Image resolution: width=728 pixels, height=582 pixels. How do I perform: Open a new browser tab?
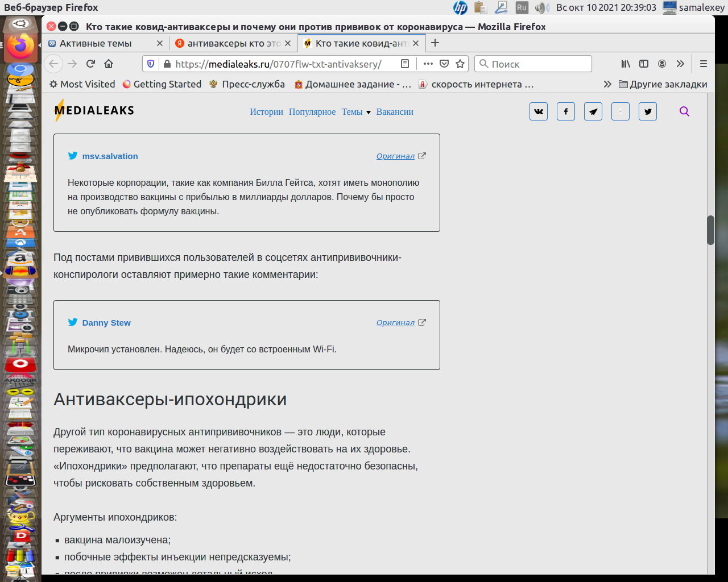click(x=435, y=43)
